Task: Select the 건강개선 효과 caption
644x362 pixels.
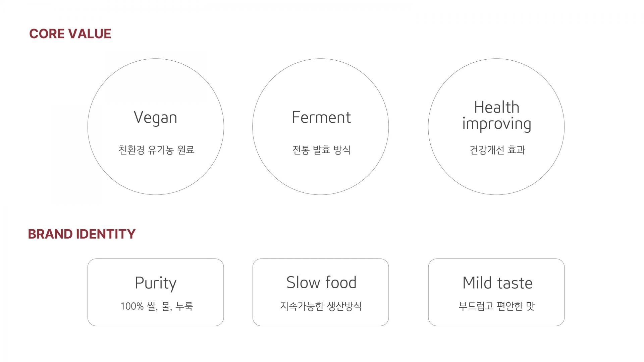Action: point(497,149)
